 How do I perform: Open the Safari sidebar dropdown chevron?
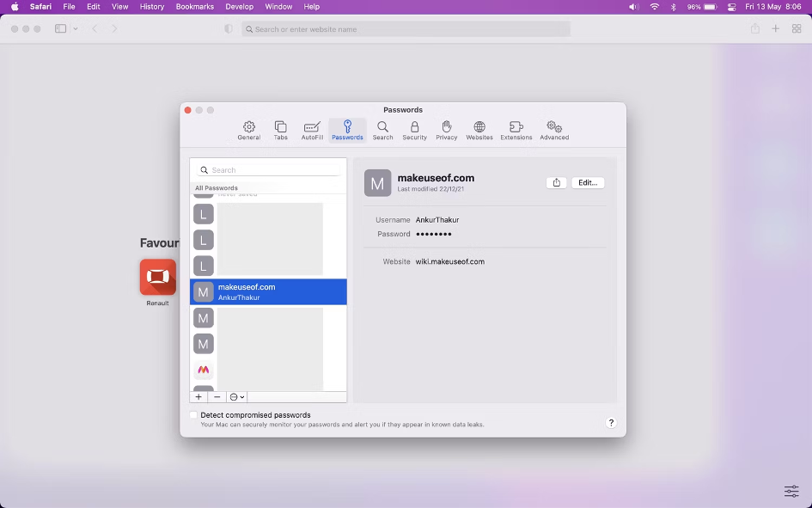(x=76, y=29)
